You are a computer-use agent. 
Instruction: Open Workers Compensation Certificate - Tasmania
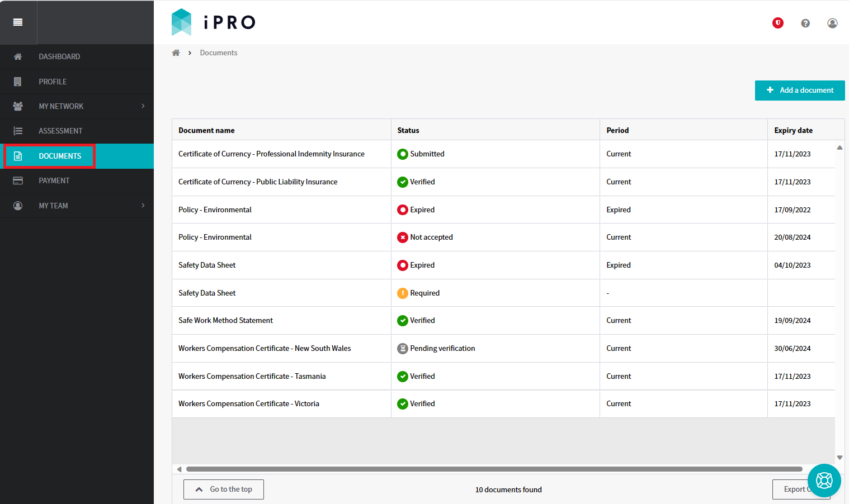252,376
